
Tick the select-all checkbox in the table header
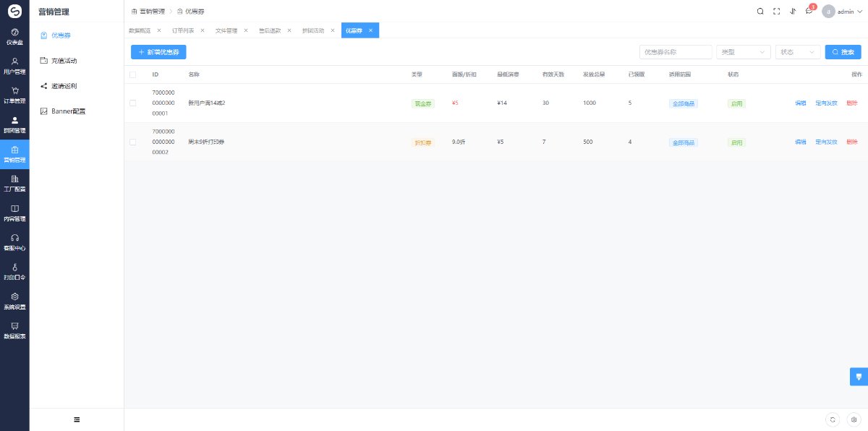[132, 74]
